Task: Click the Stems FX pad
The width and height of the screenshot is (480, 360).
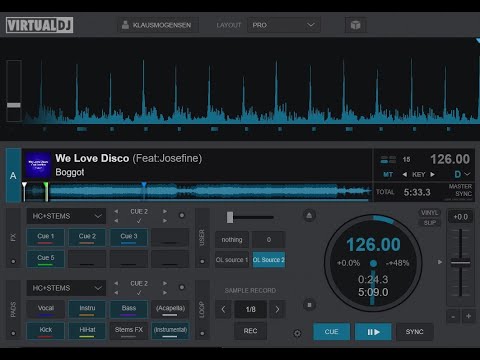Action: (129, 330)
